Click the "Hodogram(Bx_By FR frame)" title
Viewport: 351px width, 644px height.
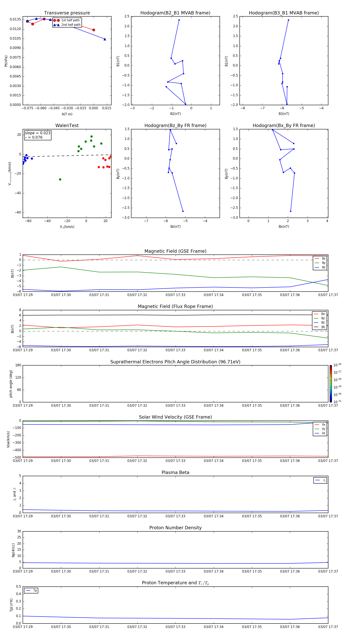click(284, 125)
